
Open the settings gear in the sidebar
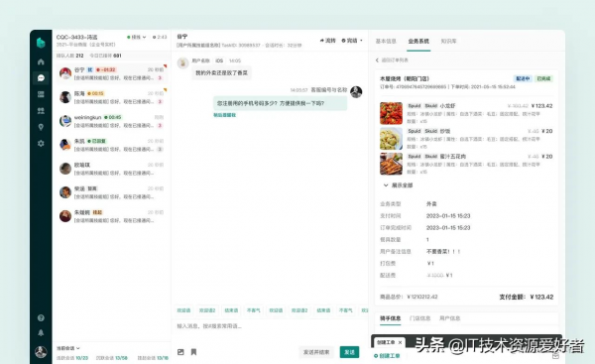click(x=41, y=144)
